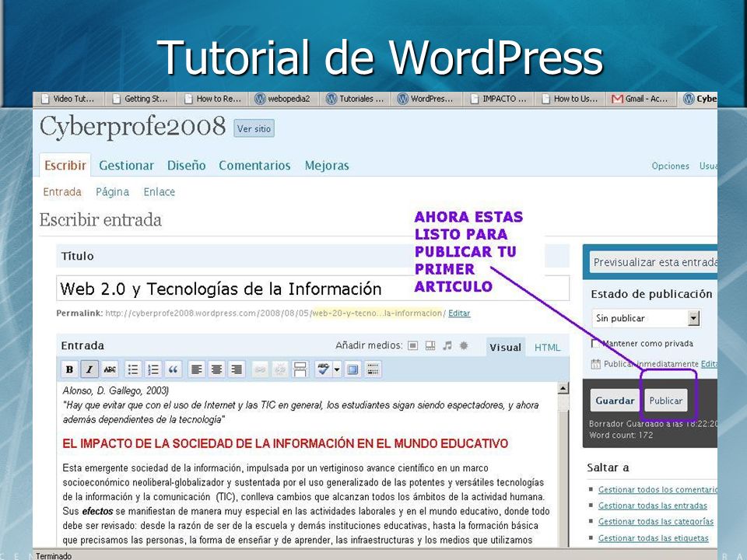Click into the Título input field

[313, 289]
